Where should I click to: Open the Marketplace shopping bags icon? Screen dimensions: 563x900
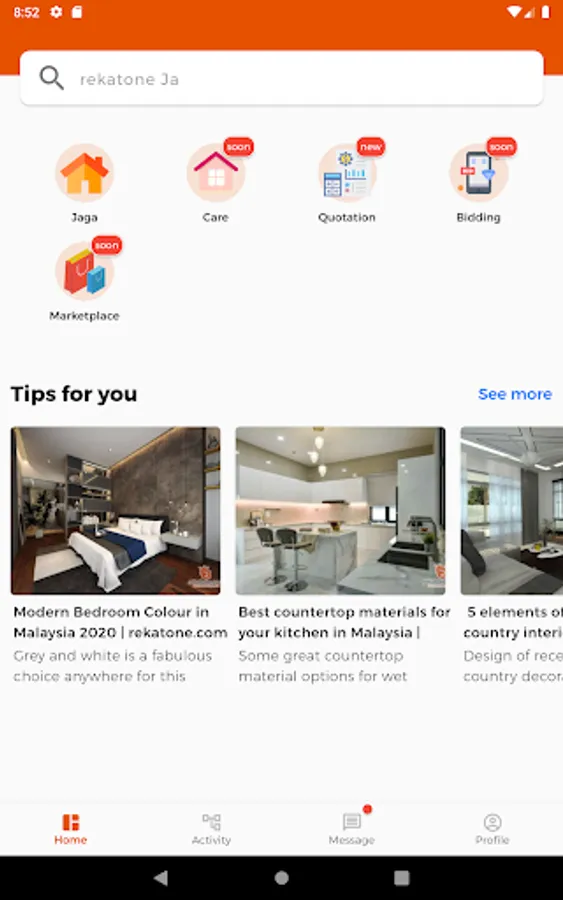tap(84, 271)
